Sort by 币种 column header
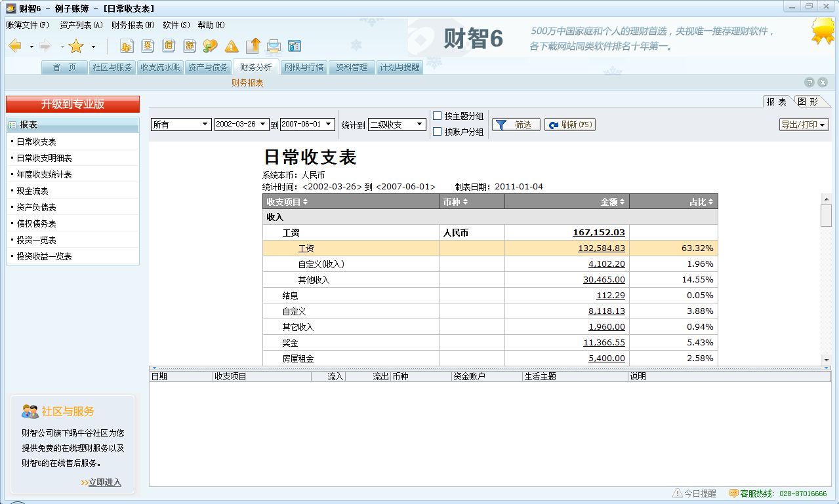 (x=472, y=202)
